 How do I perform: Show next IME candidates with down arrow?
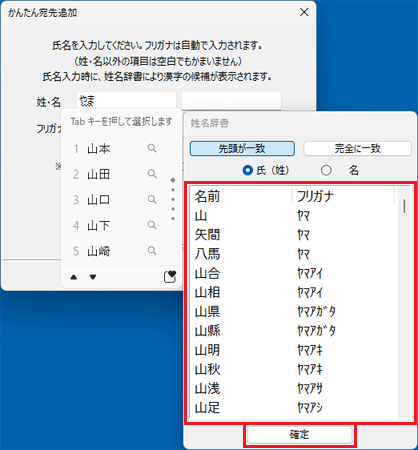[93, 277]
